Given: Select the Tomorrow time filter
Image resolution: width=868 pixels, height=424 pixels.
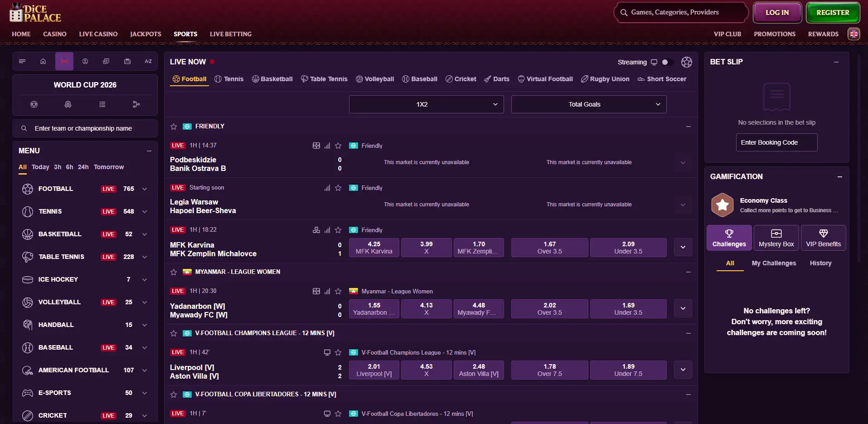Looking at the screenshot, I should (109, 167).
